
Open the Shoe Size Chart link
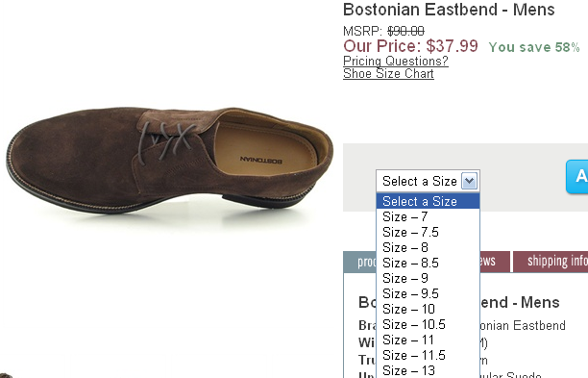pyautogui.click(x=388, y=73)
